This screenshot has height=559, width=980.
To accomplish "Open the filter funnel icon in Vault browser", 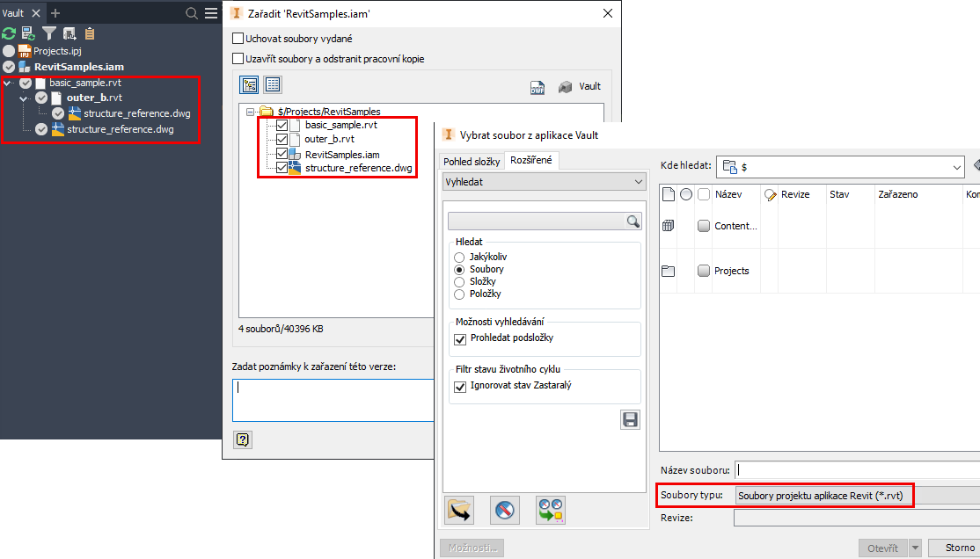I will [x=48, y=33].
